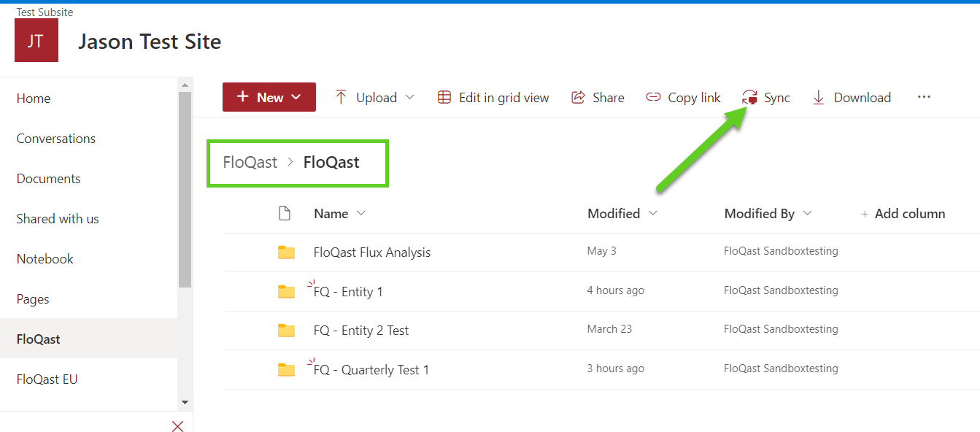Click the 4 hours ago timestamp
The width and height of the screenshot is (980, 432).
(616, 290)
